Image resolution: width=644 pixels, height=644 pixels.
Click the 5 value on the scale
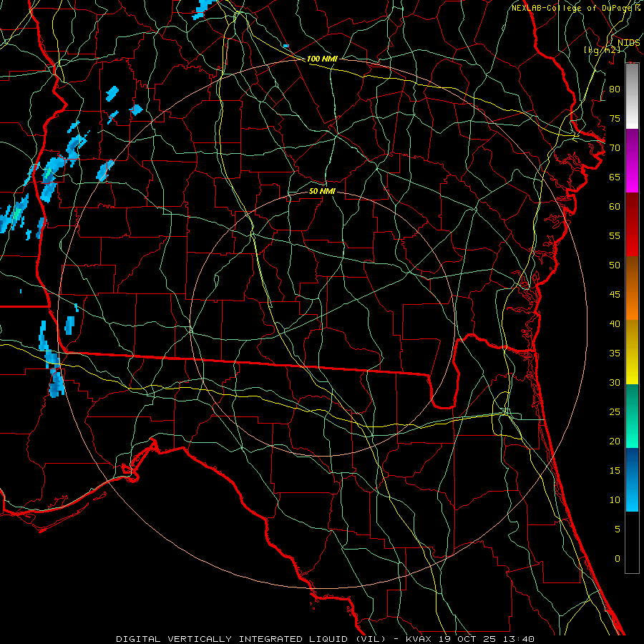point(618,530)
